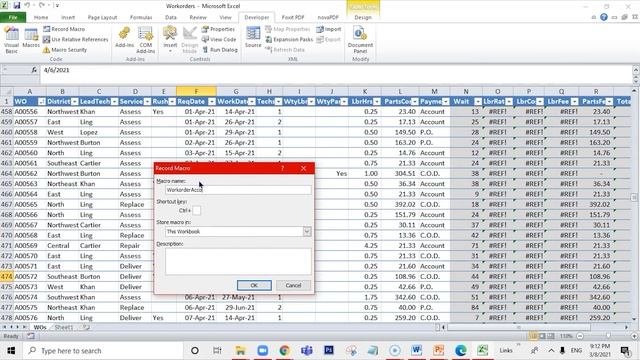Open the Excel Help icon
640x360 pixels.
coord(604,17)
